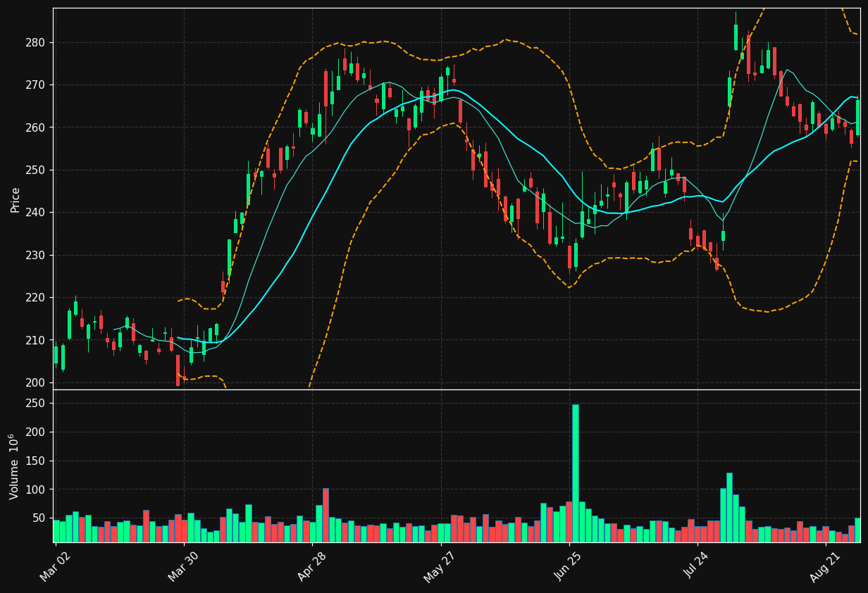Image resolution: width=868 pixels, height=593 pixels.
Task: Click the 230 price tick label
Action: click(x=36, y=255)
